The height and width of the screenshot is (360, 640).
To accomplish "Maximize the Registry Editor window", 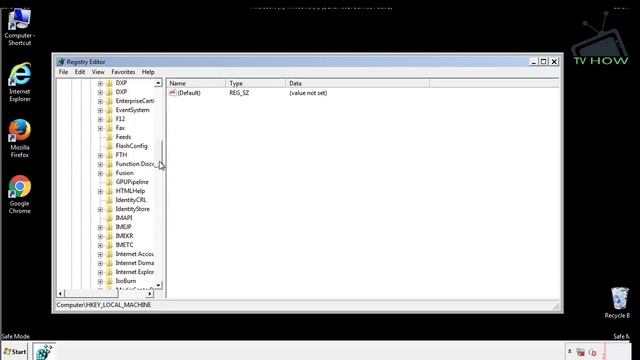I will tap(543, 62).
